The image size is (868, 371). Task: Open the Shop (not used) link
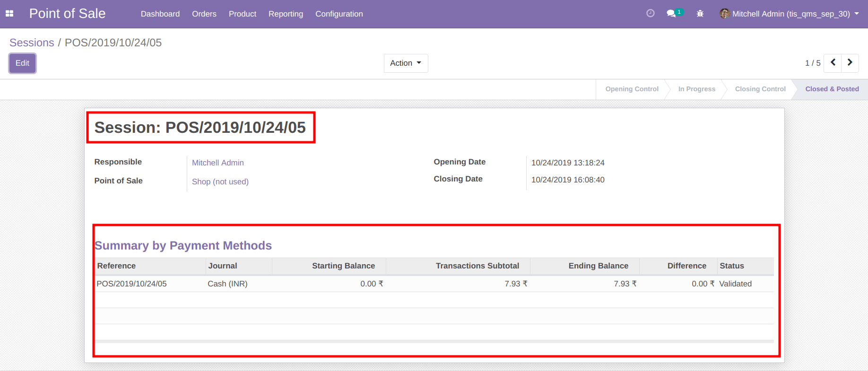[x=220, y=181]
